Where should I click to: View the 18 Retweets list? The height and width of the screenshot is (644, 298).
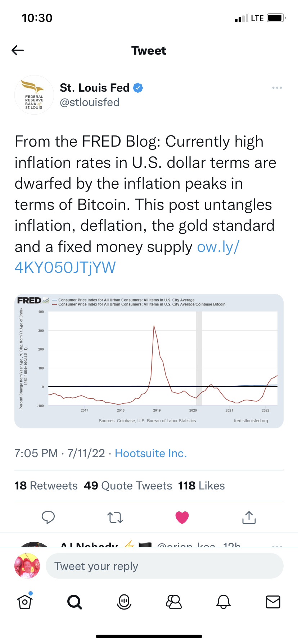46,486
